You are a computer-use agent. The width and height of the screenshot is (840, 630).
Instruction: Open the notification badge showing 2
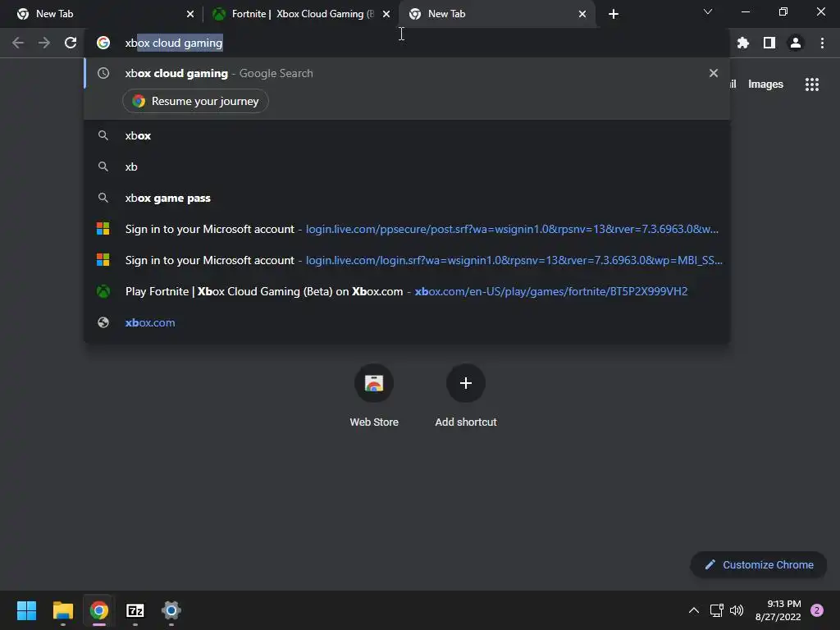point(817,610)
